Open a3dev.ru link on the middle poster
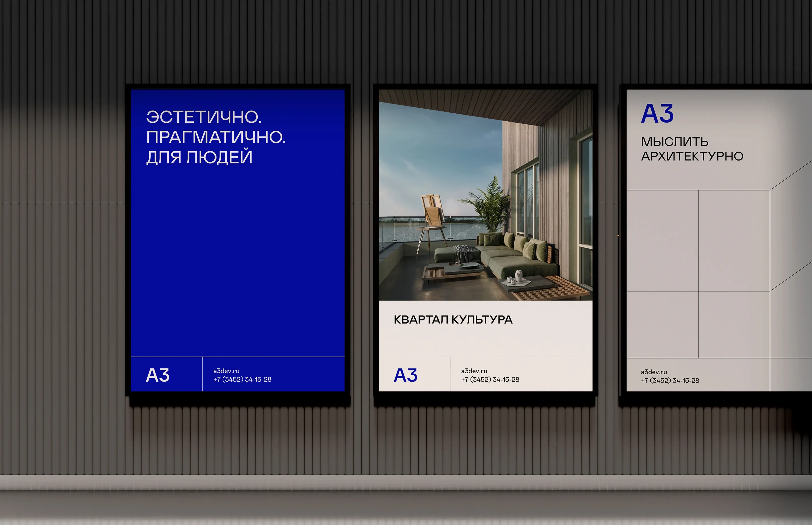The height and width of the screenshot is (525, 812). pyautogui.click(x=474, y=371)
